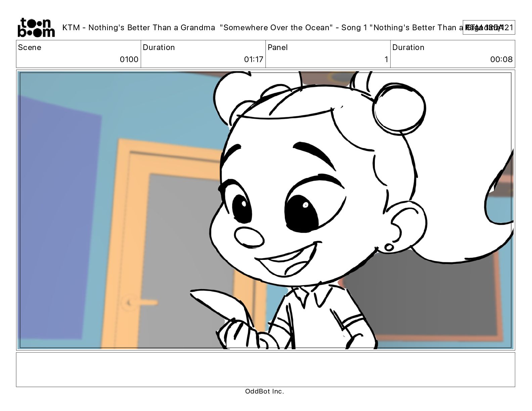Select panel duration 00:08
The image size is (532, 411).
[x=501, y=59]
